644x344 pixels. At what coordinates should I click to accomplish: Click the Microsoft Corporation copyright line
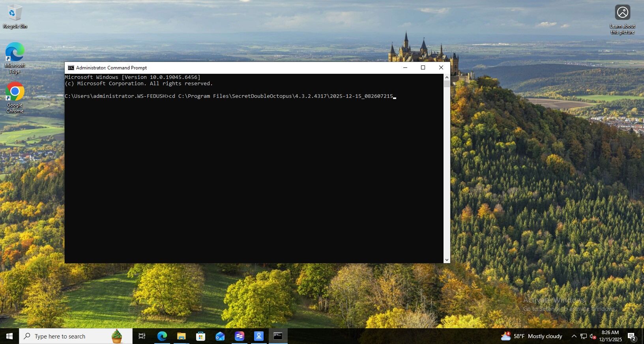139,84
